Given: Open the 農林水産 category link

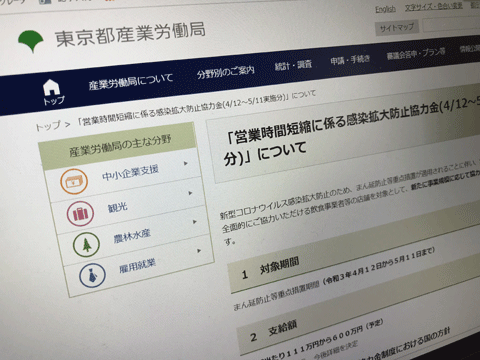Looking at the screenshot, I should 132,236.
